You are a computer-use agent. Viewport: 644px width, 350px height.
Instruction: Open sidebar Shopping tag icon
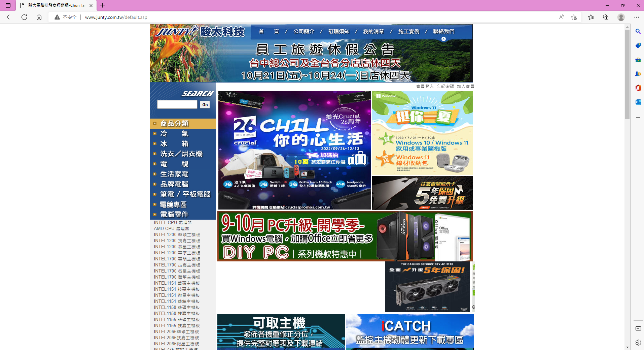[638, 45]
